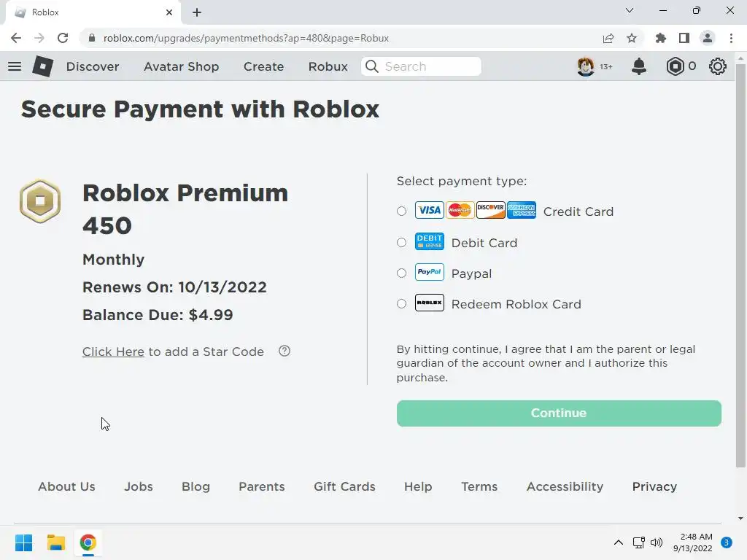The image size is (747, 560).
Task: Open the Privacy footer link
Action: [x=654, y=486]
